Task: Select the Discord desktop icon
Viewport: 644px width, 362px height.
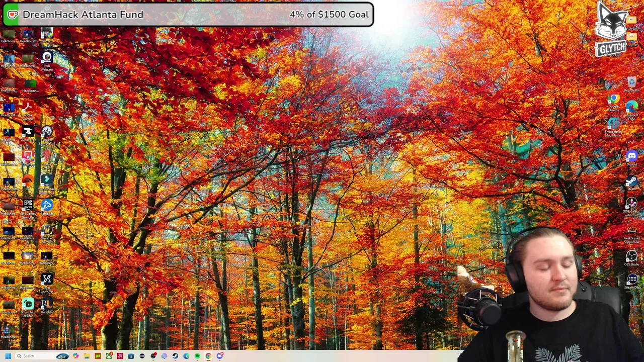Action: pos(631,158)
